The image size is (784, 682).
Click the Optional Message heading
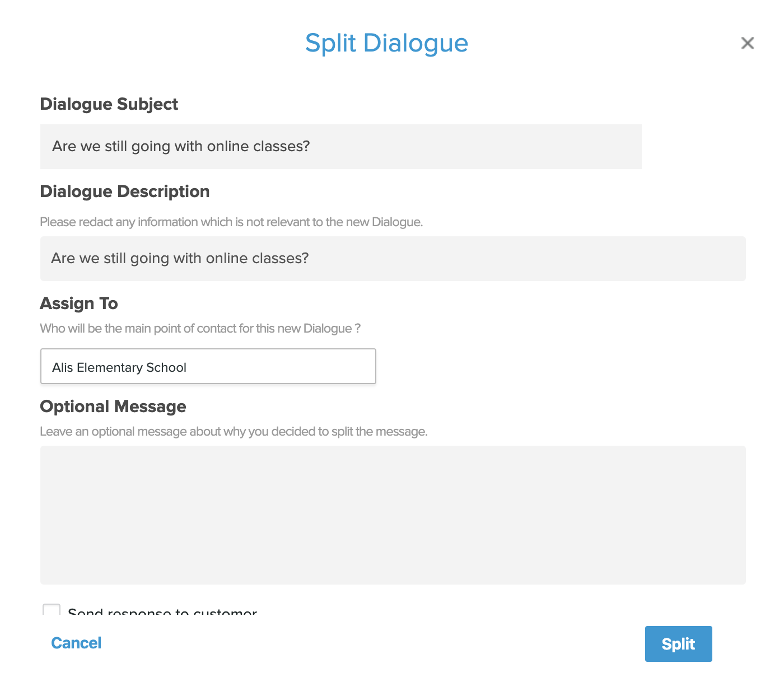[x=113, y=407]
